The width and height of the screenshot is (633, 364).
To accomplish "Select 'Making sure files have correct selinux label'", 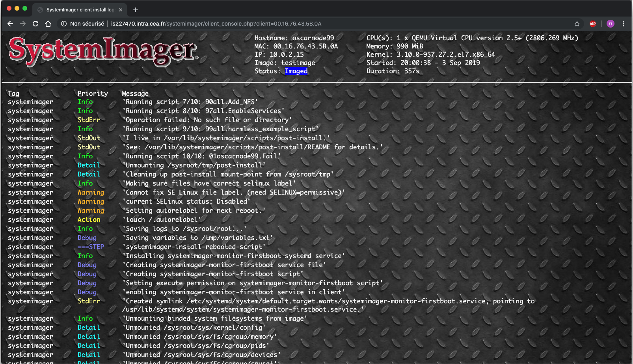I will point(209,183).
